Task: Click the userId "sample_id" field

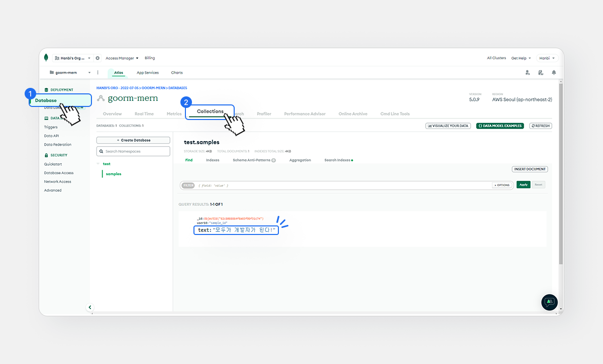Action: pos(212,223)
